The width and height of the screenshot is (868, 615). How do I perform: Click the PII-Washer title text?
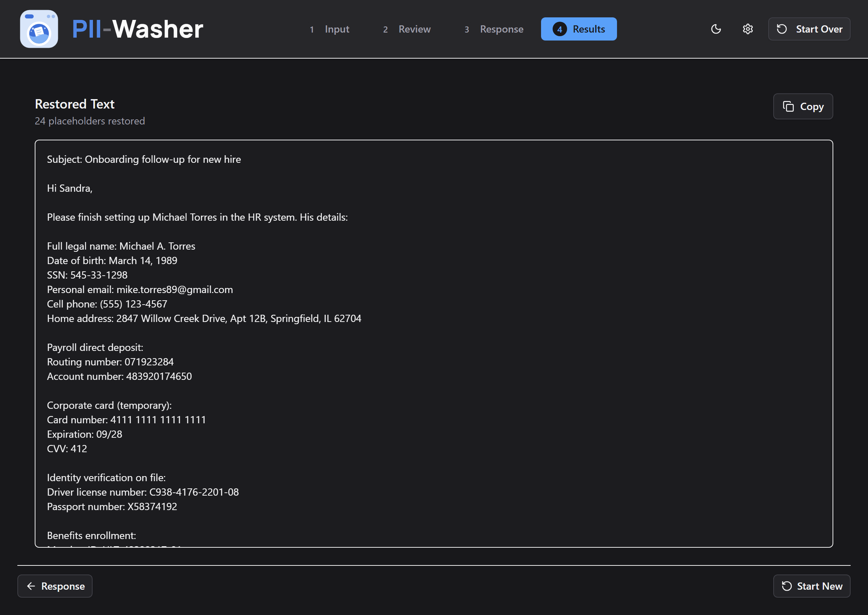[x=138, y=29]
